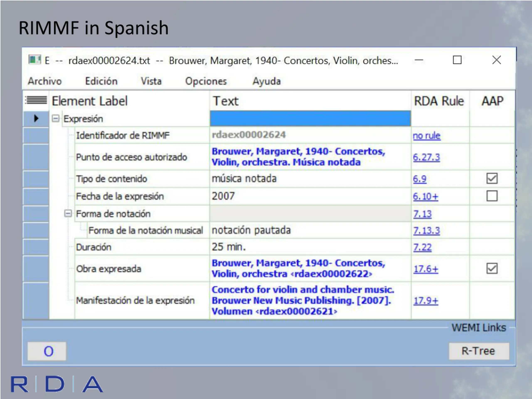Click the grid lines icon left of Element Label

pos(36,100)
